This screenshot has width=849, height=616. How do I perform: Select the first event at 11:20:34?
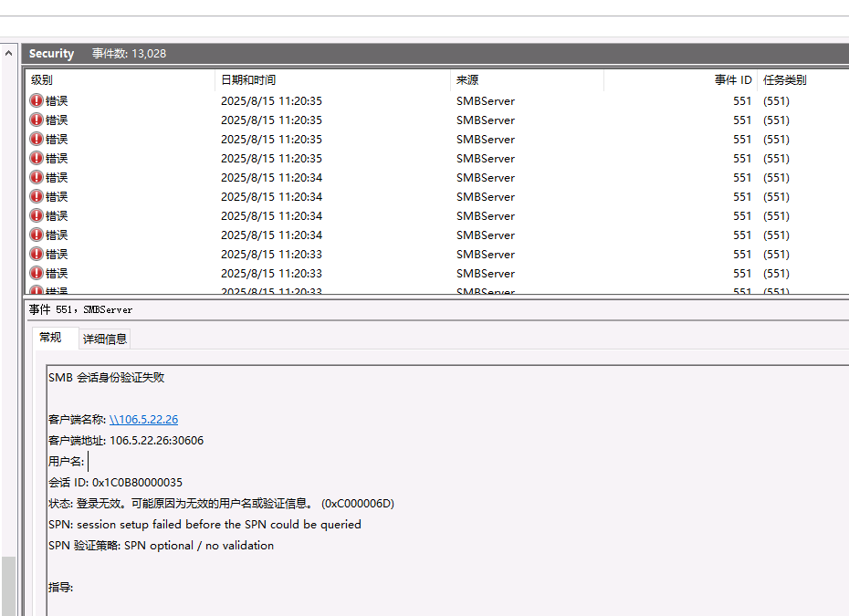(x=270, y=178)
